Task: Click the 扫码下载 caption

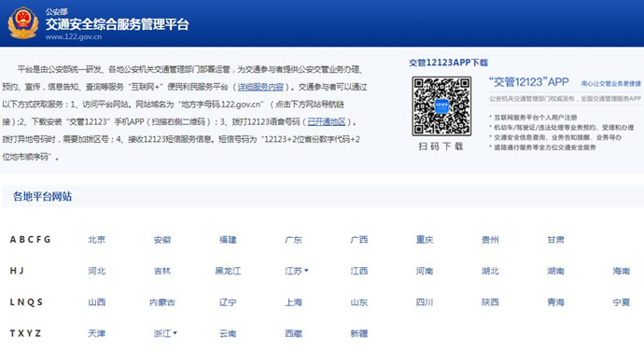Action: tap(441, 147)
